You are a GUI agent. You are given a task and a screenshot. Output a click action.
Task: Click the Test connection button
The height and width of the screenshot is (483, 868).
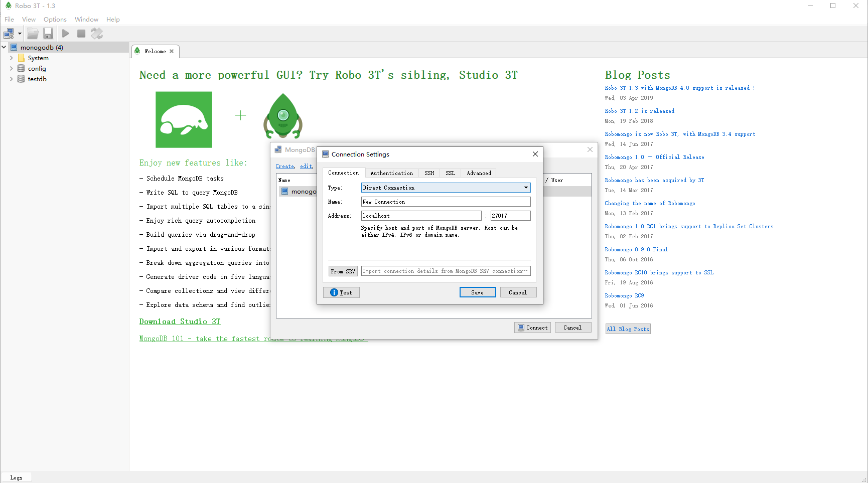pyautogui.click(x=341, y=292)
